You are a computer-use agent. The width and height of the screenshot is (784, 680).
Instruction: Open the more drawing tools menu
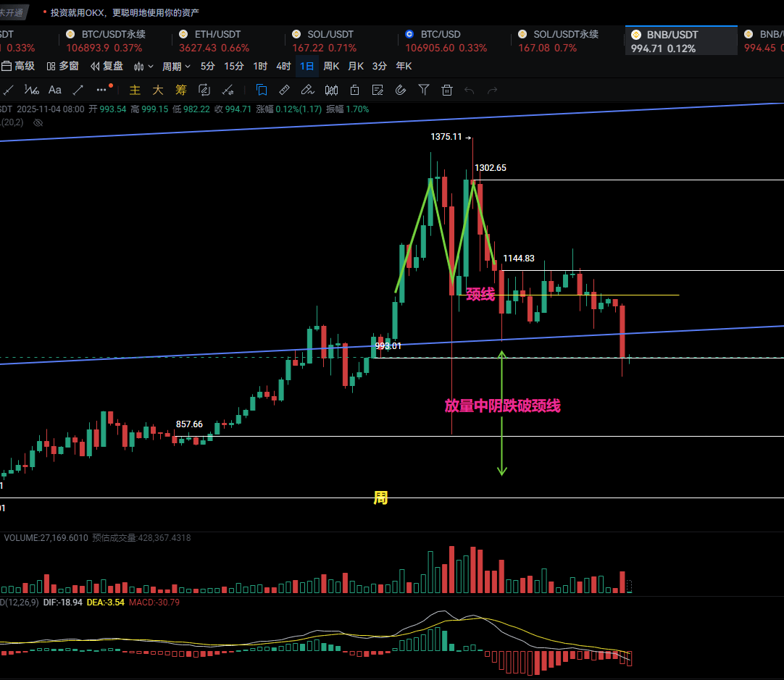[x=101, y=90]
